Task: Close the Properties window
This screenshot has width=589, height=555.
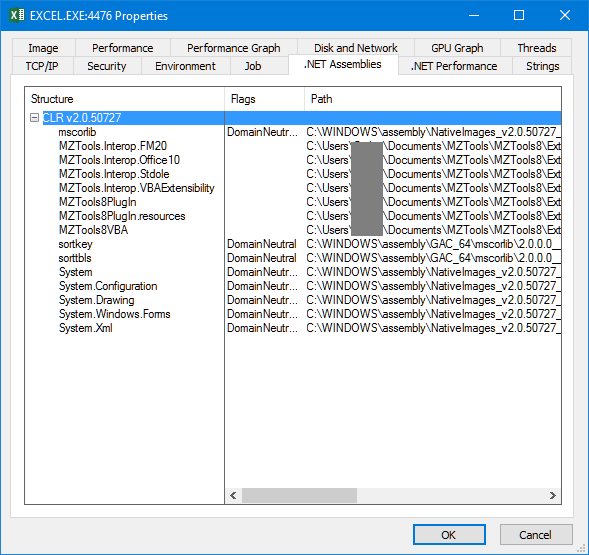Action: [x=565, y=15]
